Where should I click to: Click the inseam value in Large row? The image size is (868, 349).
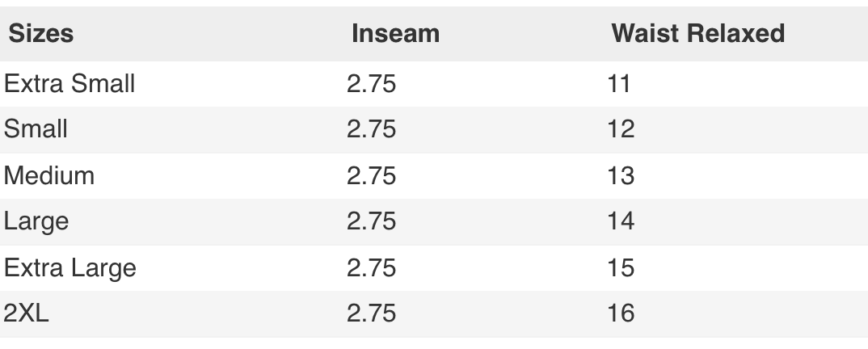(371, 221)
